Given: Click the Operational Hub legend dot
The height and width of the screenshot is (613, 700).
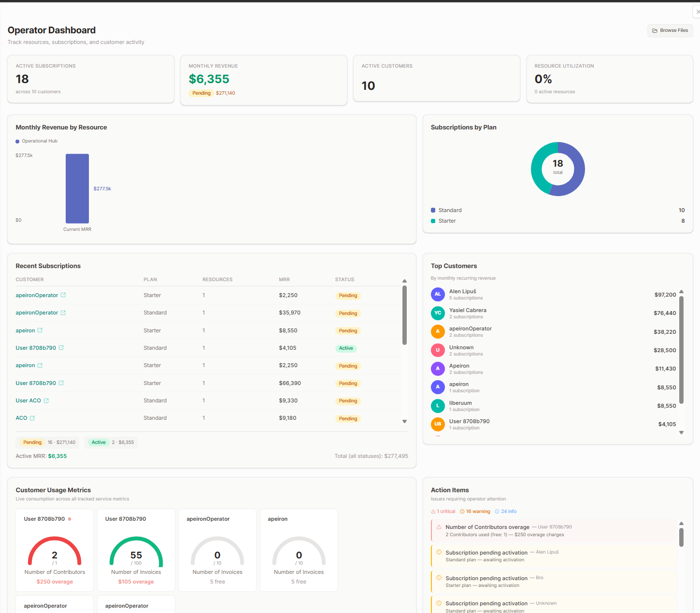Looking at the screenshot, I should click(x=17, y=142).
